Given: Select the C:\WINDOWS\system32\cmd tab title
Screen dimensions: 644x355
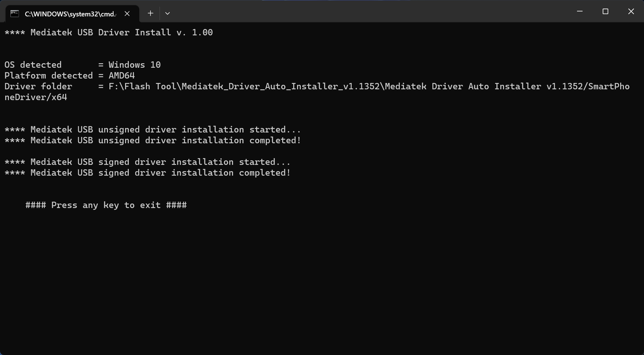Looking at the screenshot, I should [x=70, y=14].
